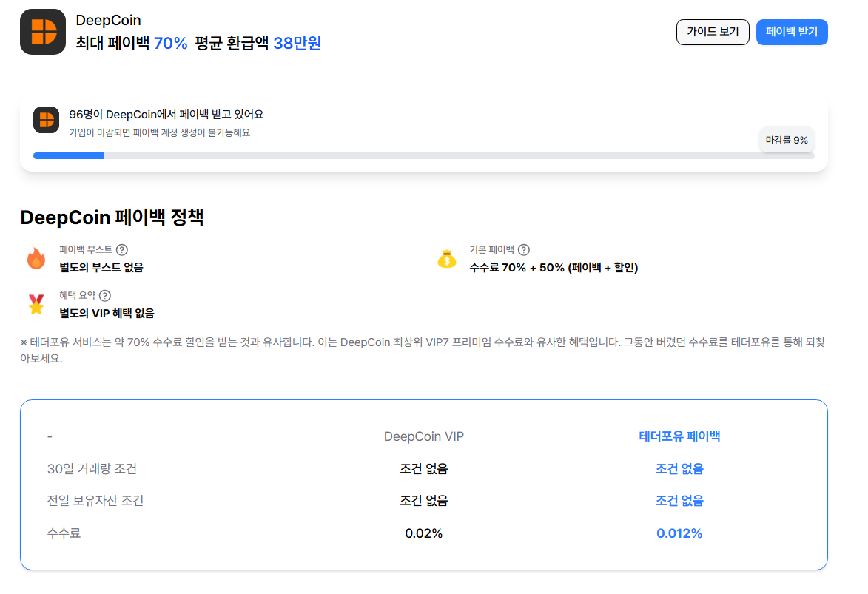Click 페이백 받기 button
The height and width of the screenshot is (594, 868).
tap(792, 32)
